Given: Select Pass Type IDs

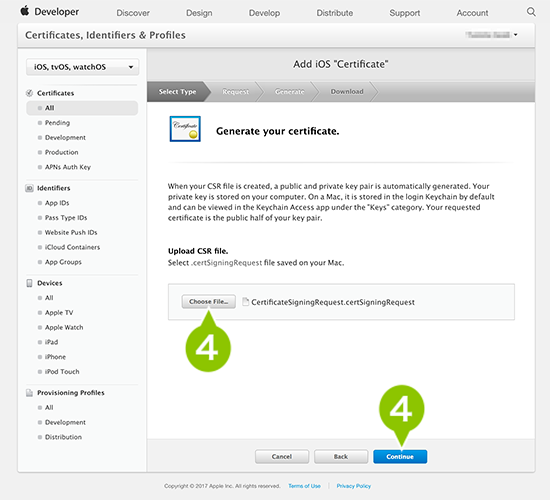Looking at the screenshot, I should (66, 218).
